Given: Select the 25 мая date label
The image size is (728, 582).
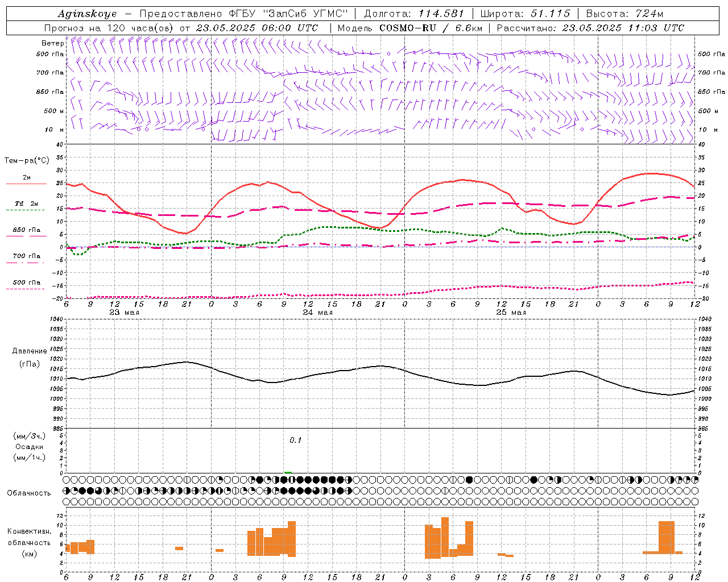Looking at the screenshot, I should (x=511, y=312).
